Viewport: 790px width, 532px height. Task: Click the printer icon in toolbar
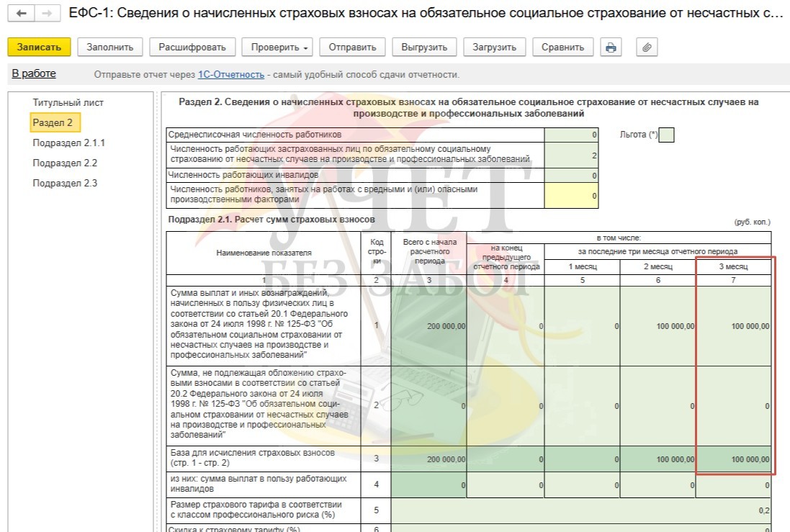pos(611,48)
